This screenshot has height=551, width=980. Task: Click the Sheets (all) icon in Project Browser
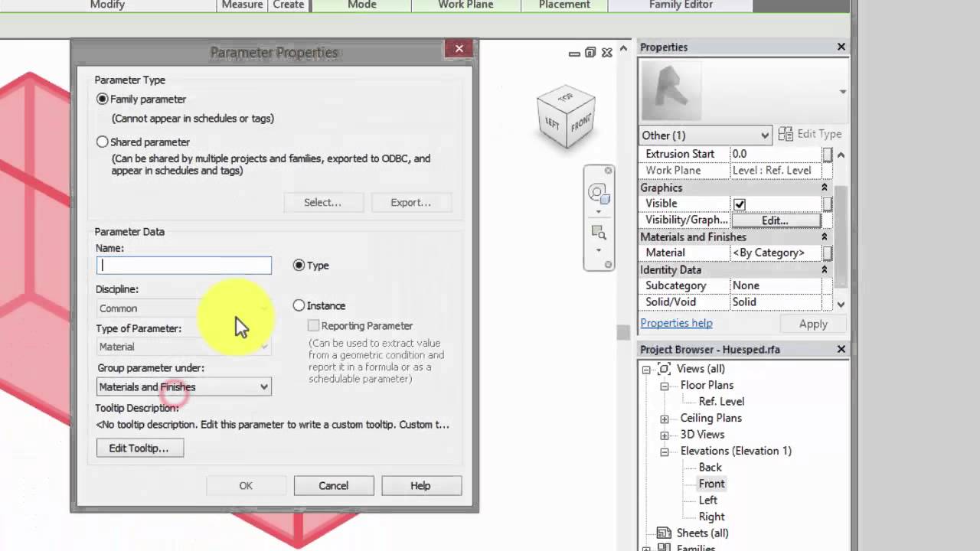pyautogui.click(x=664, y=533)
